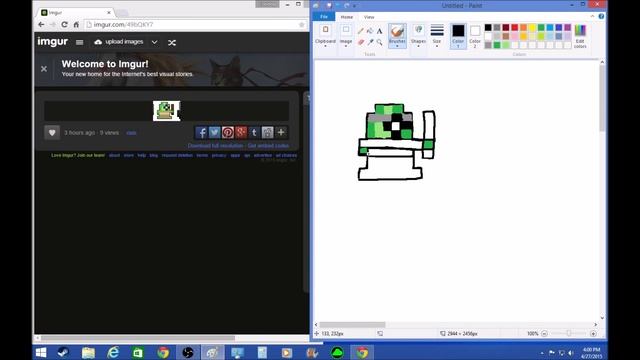Collapse the Paint ribbon with the chevron
The image size is (640, 360).
coord(592,16)
